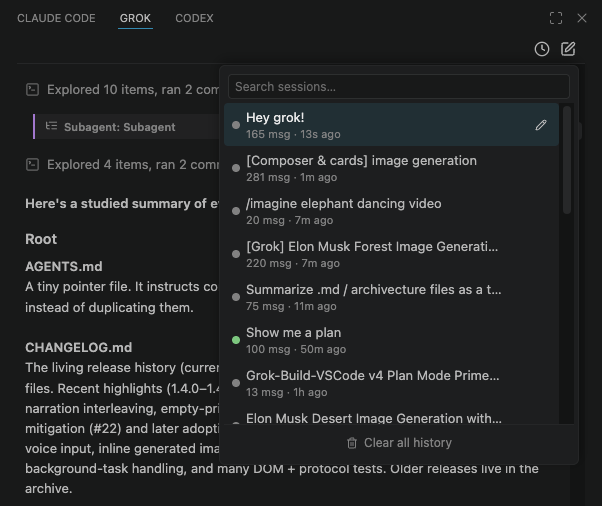Open the 'Show me a plan' session
Viewport: 602px width, 506px height.
pyautogui.click(x=391, y=340)
